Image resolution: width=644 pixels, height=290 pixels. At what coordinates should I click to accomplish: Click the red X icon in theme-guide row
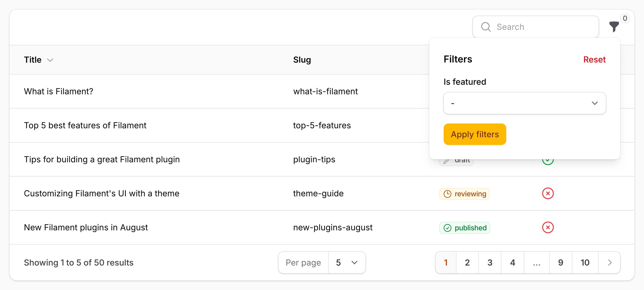(548, 193)
